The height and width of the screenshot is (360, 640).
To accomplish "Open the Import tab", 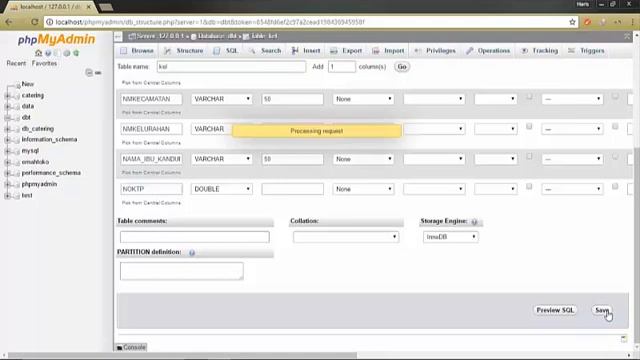I will coord(388,51).
